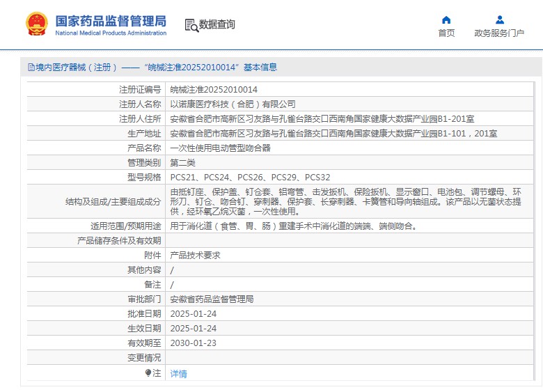Click the lightbulb icon next to 注
This screenshot has height=392, width=543.
148,373
